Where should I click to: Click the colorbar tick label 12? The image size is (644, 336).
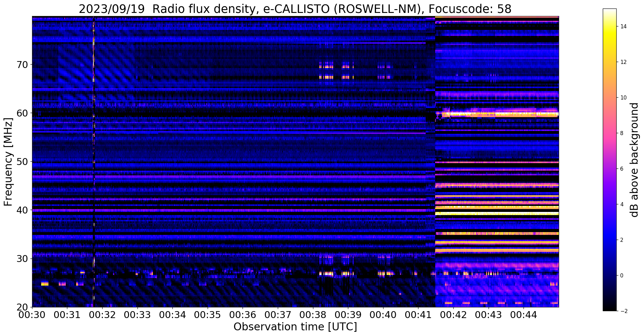pyautogui.click(x=623, y=62)
